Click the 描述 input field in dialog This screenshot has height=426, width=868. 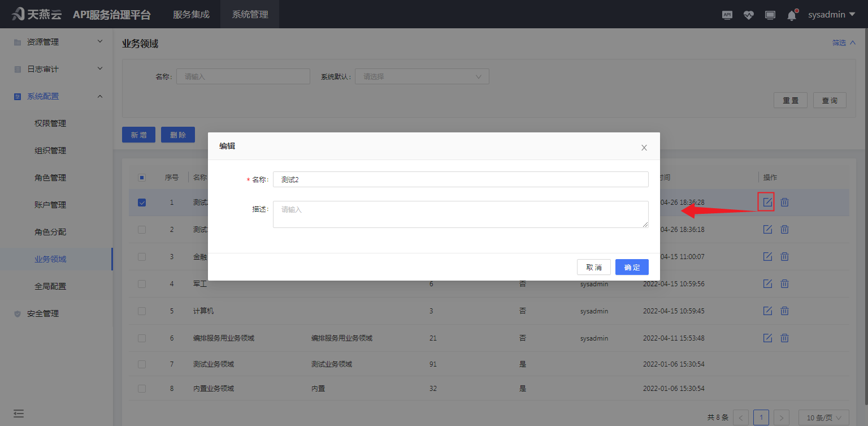[460, 214]
